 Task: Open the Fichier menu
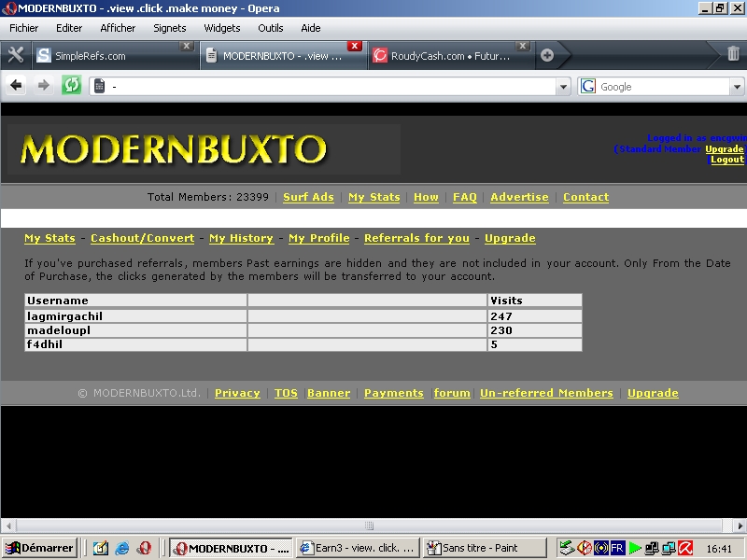coord(24,28)
